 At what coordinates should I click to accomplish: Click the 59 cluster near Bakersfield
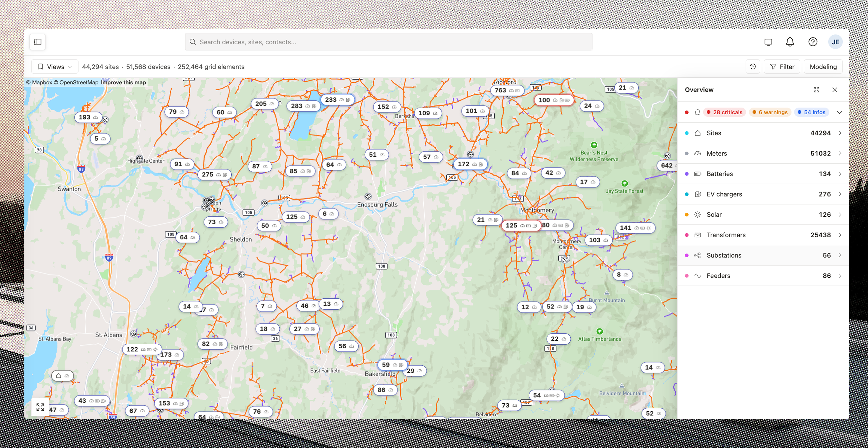click(x=393, y=365)
